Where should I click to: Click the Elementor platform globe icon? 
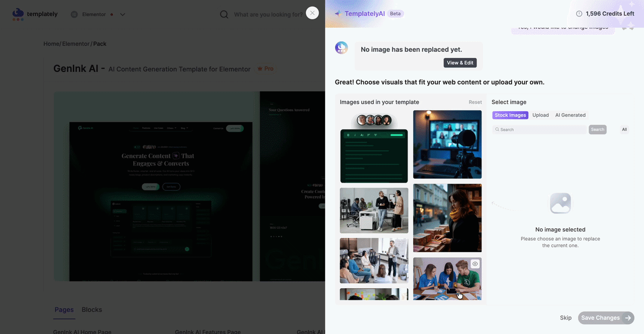[74, 15]
